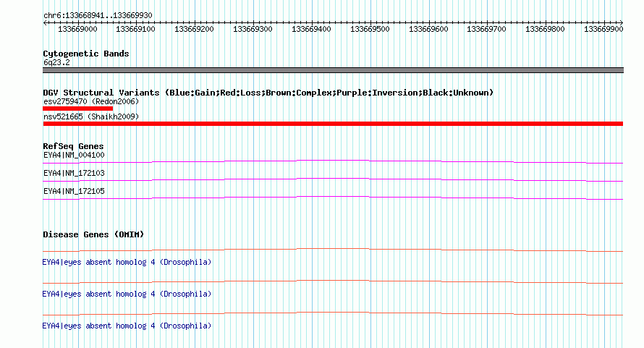Click the gray 6q23.2 cytogenetic band bar
Screen dimensions: 644x348
[333, 70]
